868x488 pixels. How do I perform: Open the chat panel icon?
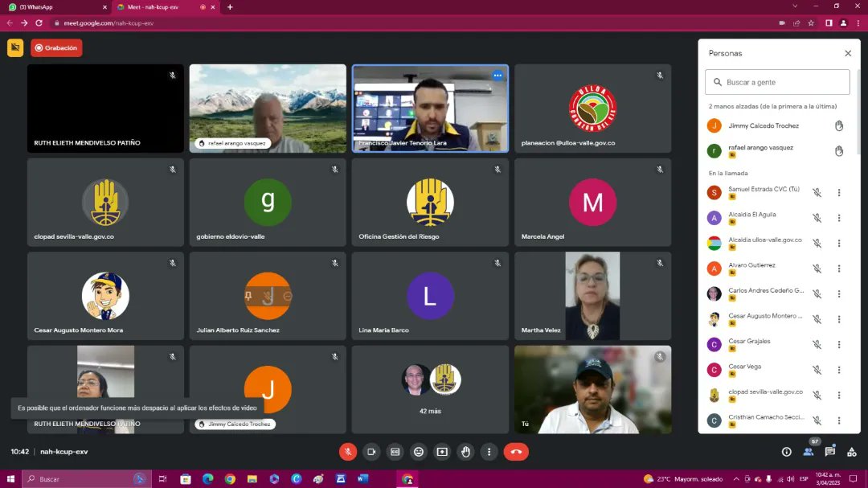(x=829, y=452)
